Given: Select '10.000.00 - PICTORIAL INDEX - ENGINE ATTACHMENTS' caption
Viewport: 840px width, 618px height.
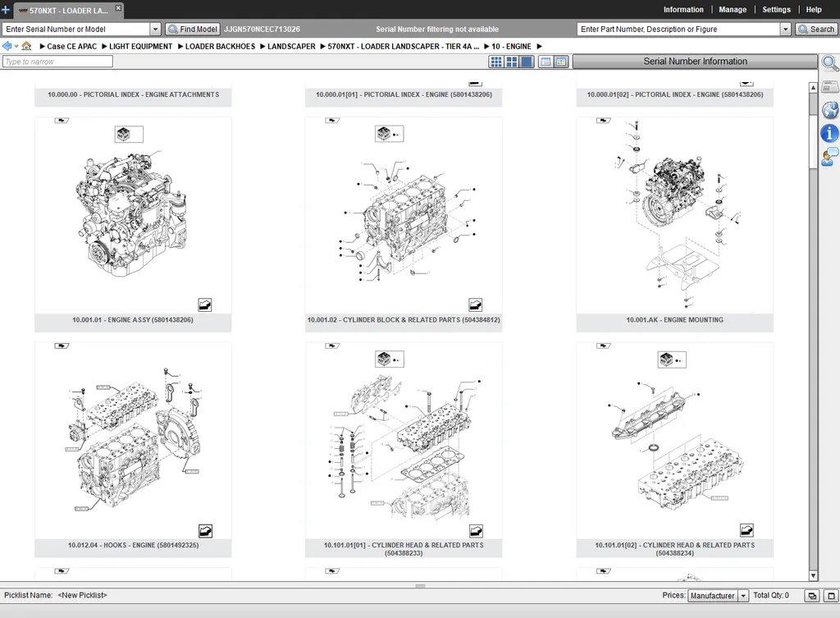Looking at the screenshot, I should click(x=134, y=95).
